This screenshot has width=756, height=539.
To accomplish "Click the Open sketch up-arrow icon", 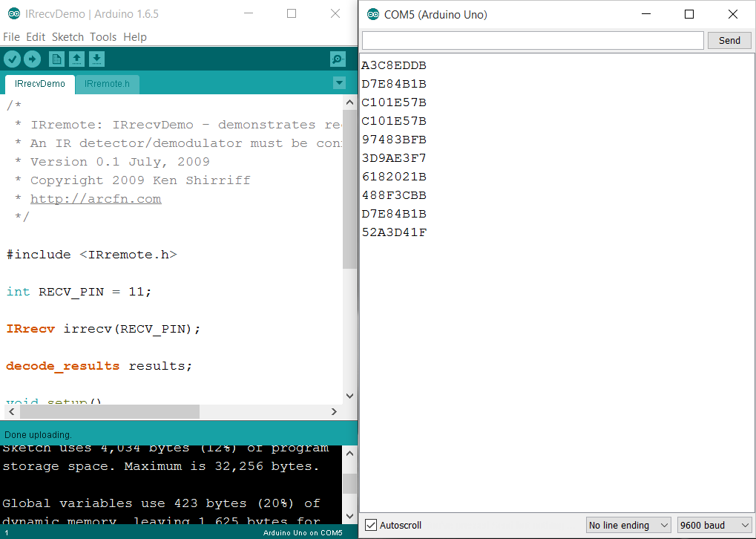I will [x=76, y=59].
